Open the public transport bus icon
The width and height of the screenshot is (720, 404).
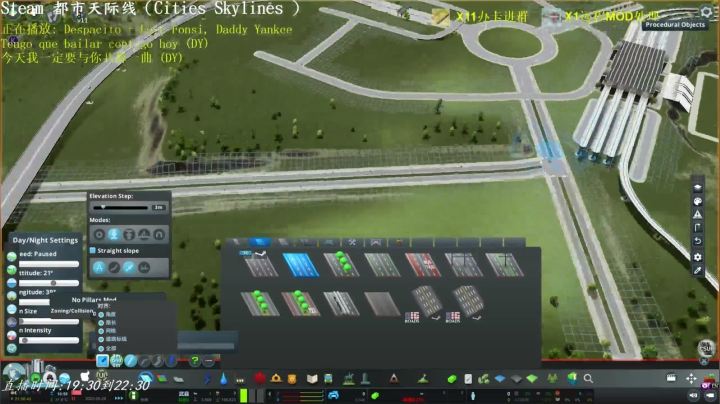click(328, 379)
